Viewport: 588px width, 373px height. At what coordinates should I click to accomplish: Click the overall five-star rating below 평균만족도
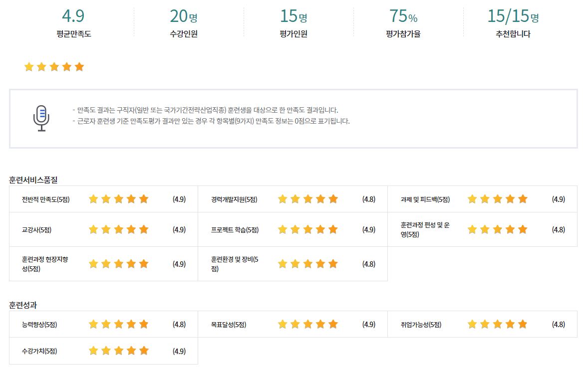[x=54, y=67]
